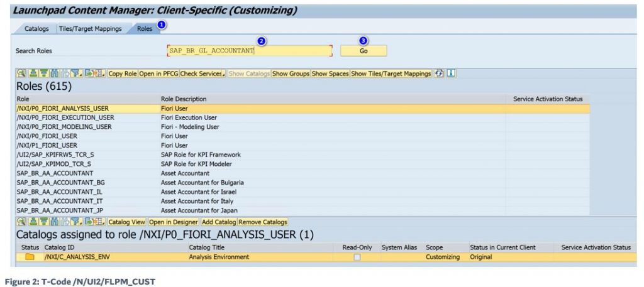Select catalog ID /NXI/C_ANALYSIS_ENV
The image size is (644, 287).
[77, 257]
